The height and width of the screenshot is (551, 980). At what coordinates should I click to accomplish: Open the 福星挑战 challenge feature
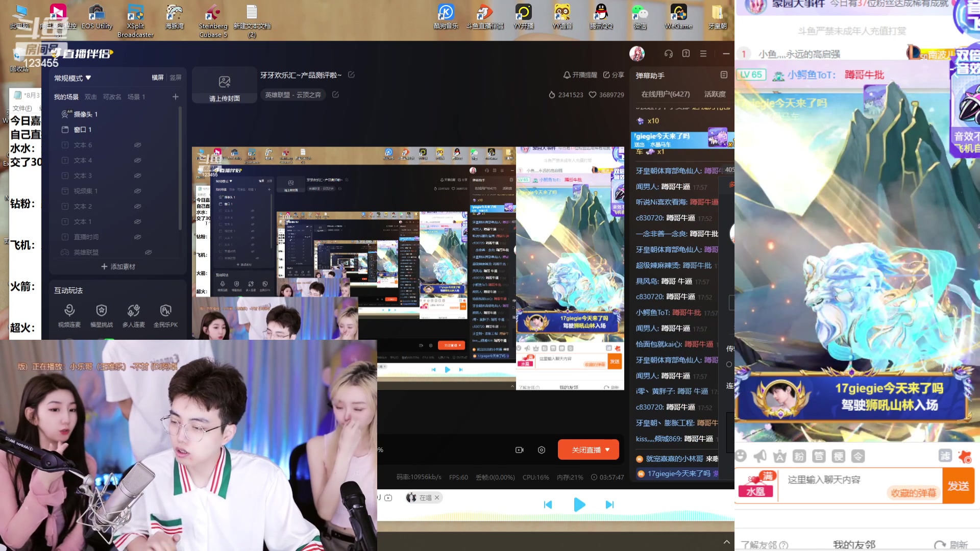102,315
